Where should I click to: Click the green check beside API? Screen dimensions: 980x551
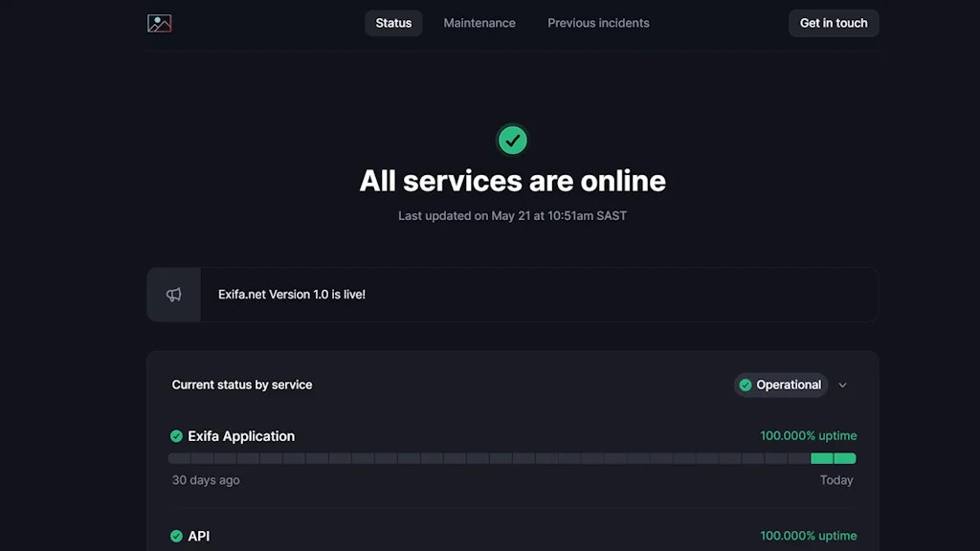pyautogui.click(x=176, y=536)
